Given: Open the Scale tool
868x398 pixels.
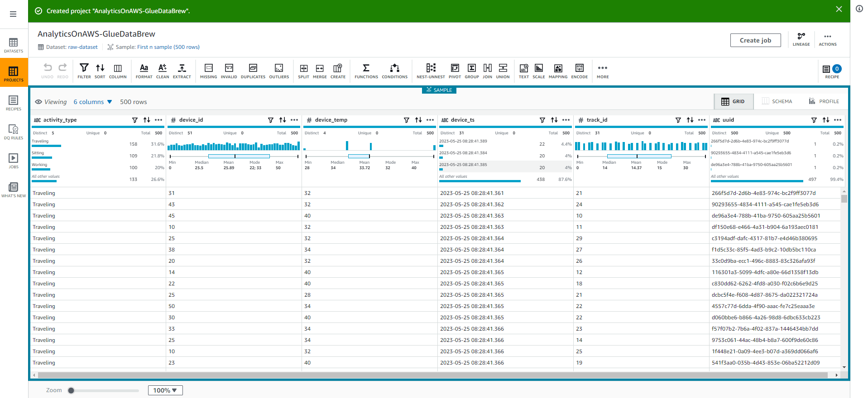Looking at the screenshot, I should tap(539, 71).
